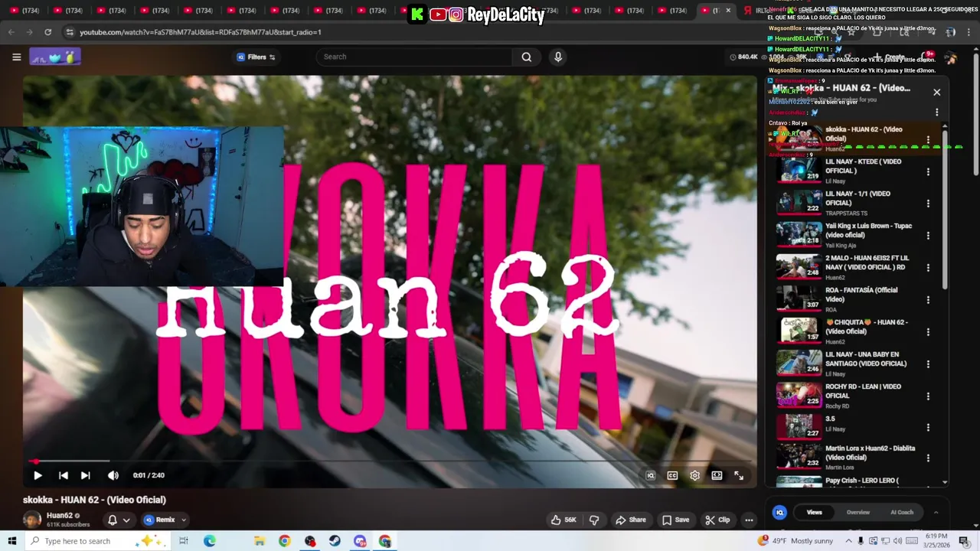Open Huan62 channel avatar
Screen dimensions: 980x551
pos(32,520)
